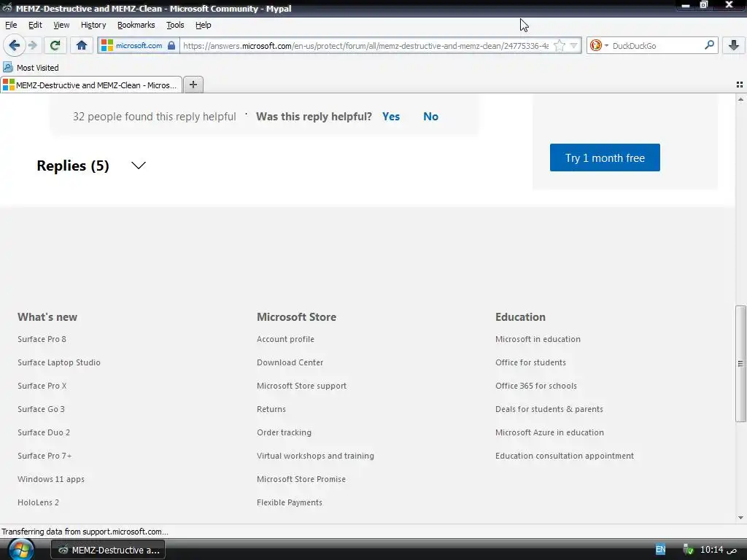Click the microsoft.com site identity badge

coord(139,46)
